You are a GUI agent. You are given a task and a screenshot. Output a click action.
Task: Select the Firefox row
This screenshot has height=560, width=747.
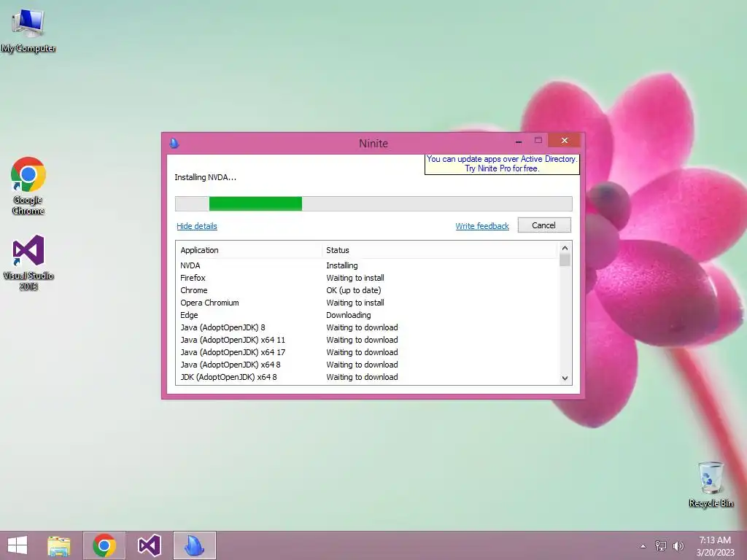367,278
